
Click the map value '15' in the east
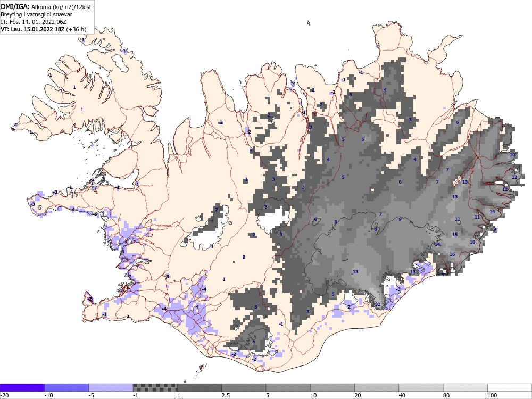[x=455, y=235]
